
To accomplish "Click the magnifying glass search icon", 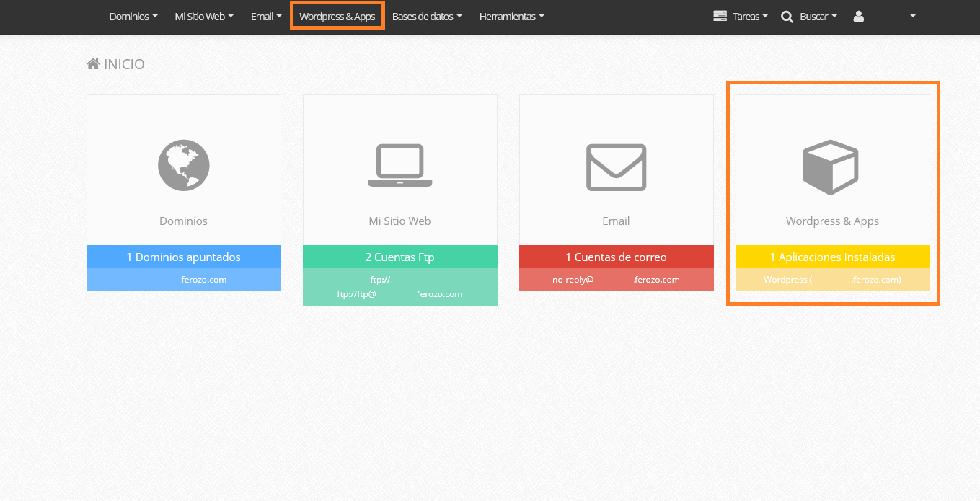I will point(787,16).
